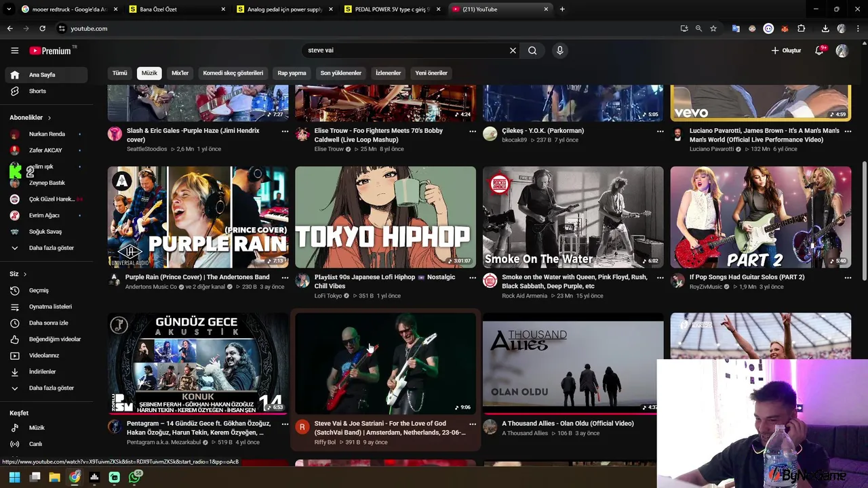
Task: Open options menu for Tokyo Hiphop playlist
Action: click(x=473, y=278)
